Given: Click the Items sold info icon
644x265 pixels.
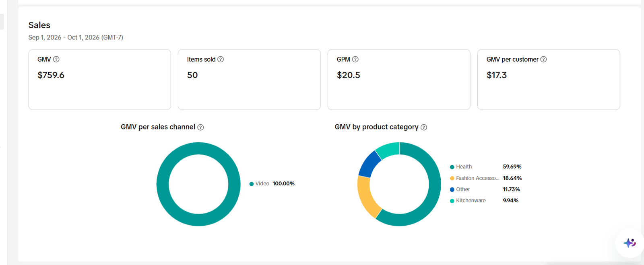Looking at the screenshot, I should click(x=221, y=59).
